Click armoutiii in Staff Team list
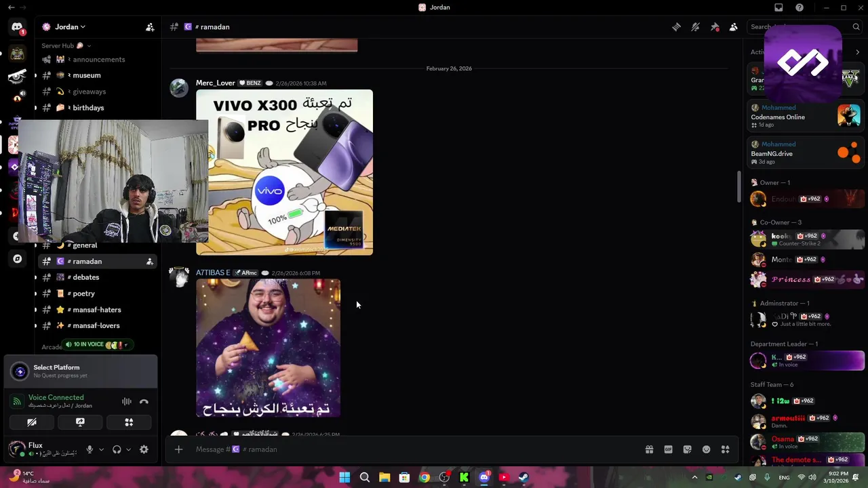 point(807,421)
